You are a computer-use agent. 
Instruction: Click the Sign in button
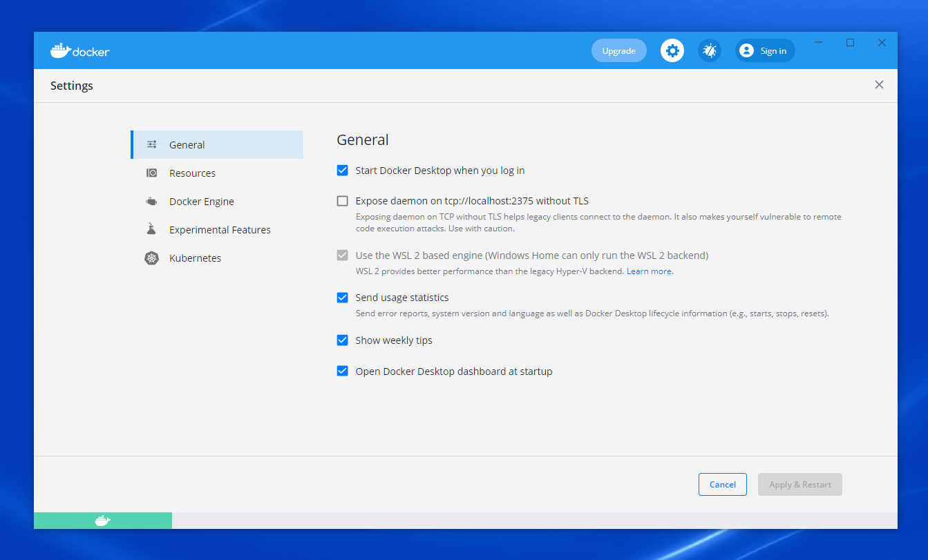tap(766, 50)
